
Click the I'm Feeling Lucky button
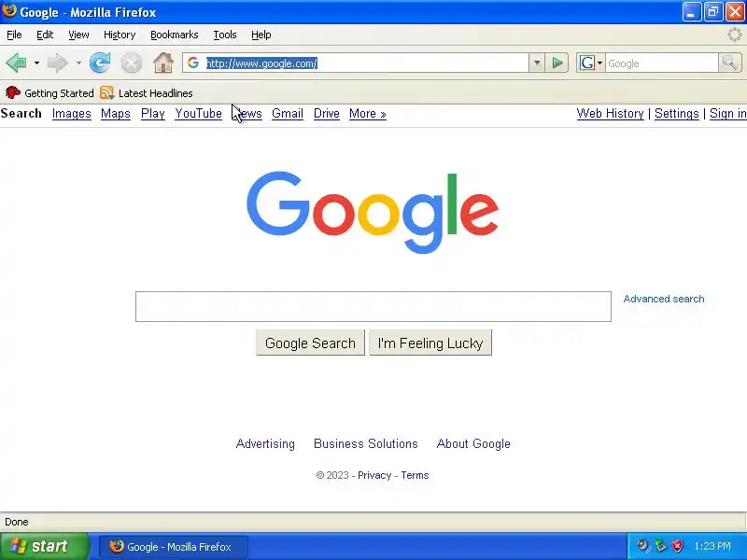(430, 343)
